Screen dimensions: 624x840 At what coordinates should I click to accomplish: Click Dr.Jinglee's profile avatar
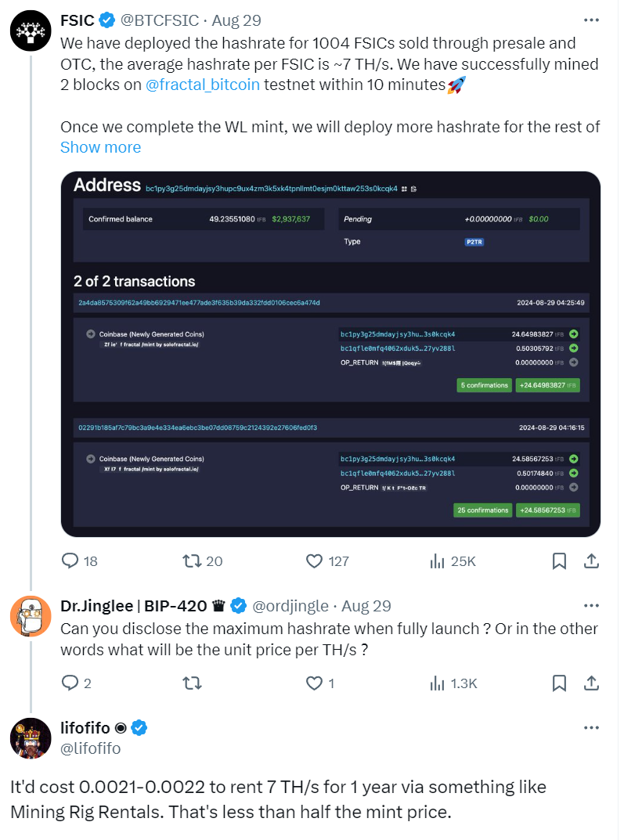[x=31, y=615]
